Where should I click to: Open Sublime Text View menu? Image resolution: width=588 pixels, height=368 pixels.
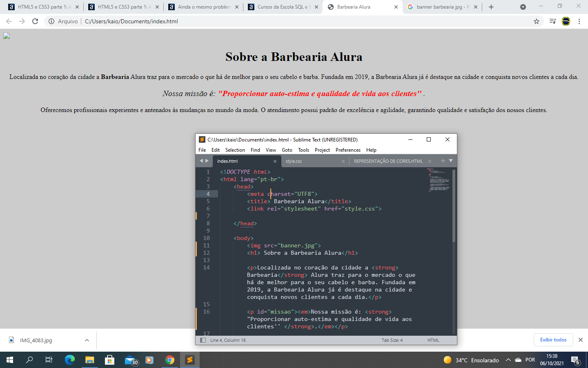(271, 150)
